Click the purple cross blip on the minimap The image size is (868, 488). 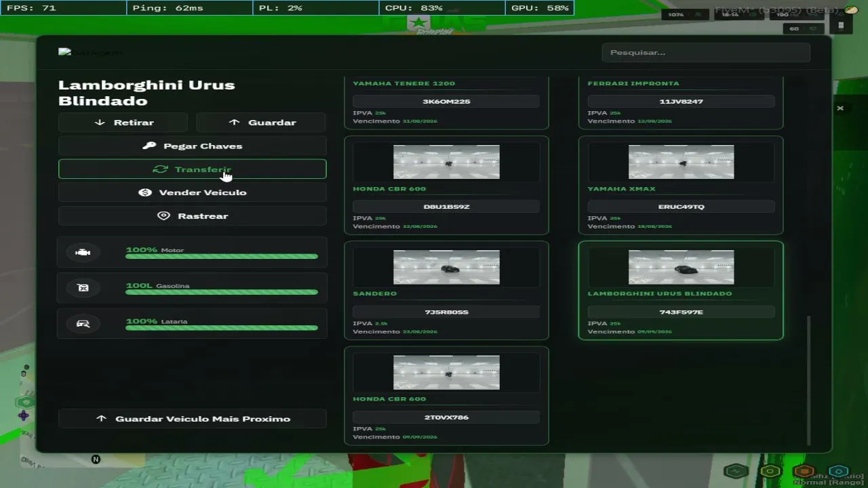pyautogui.click(x=24, y=415)
